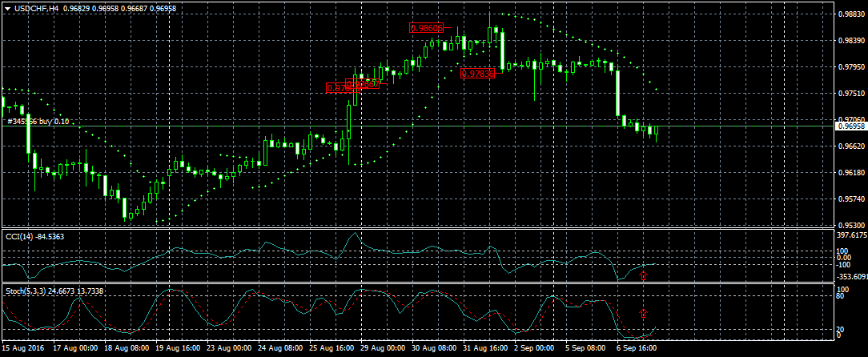Click the 30 Aug 08:00 time label

[435, 349]
